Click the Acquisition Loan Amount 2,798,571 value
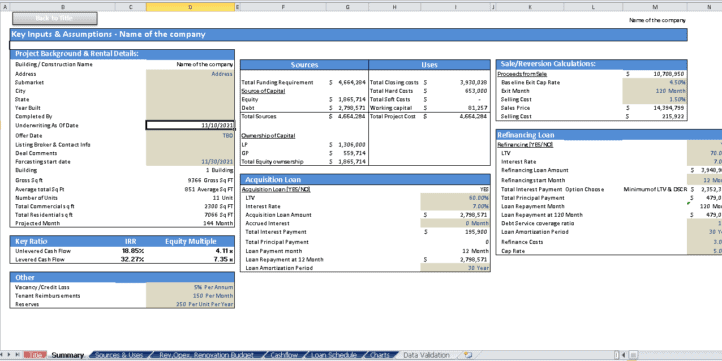Viewport: 722px width, 361px height. point(473,215)
